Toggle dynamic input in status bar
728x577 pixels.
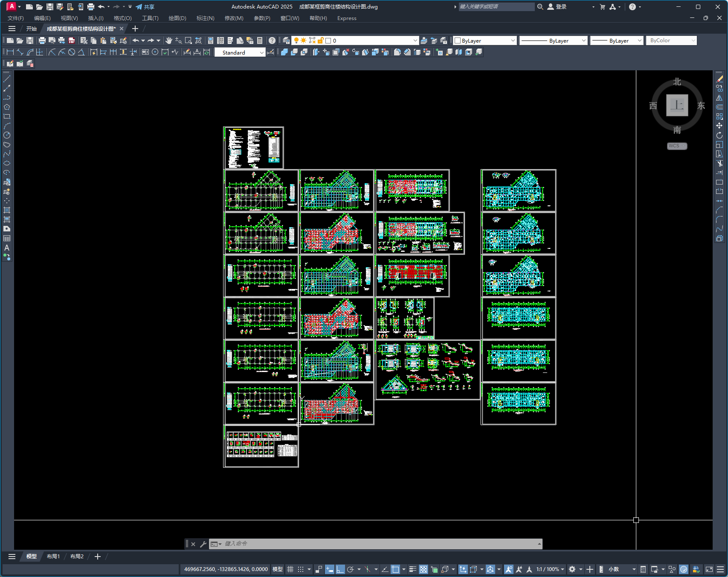tap(329, 569)
